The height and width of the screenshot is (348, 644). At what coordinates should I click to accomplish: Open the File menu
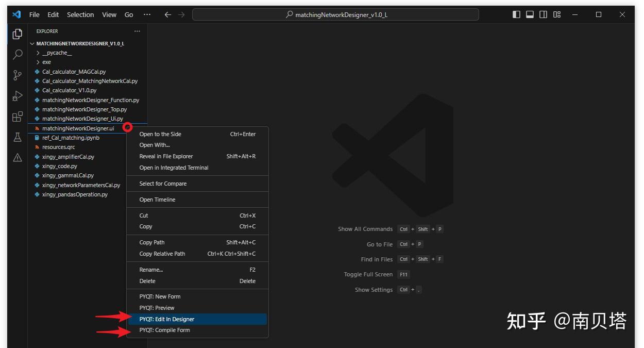click(x=34, y=14)
